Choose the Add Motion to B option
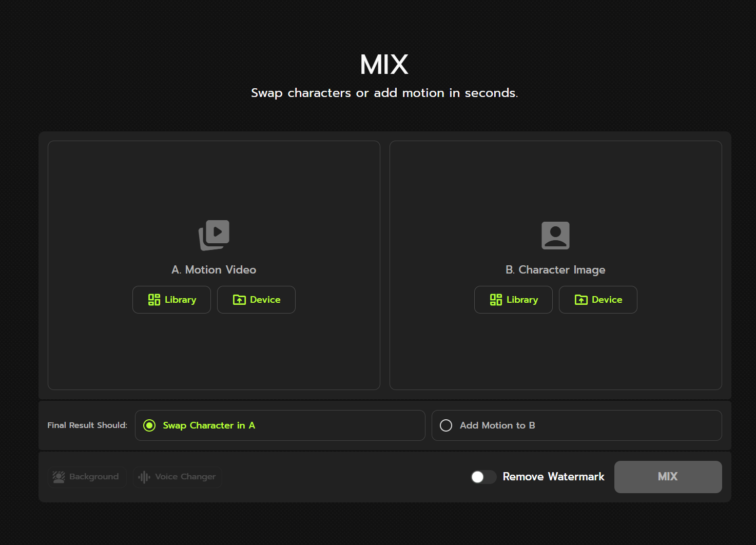756x545 pixels. pos(446,425)
